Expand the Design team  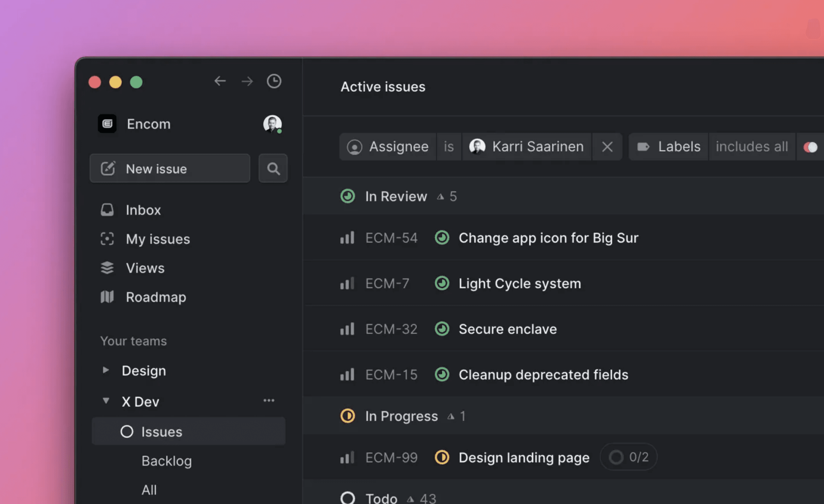(x=106, y=370)
